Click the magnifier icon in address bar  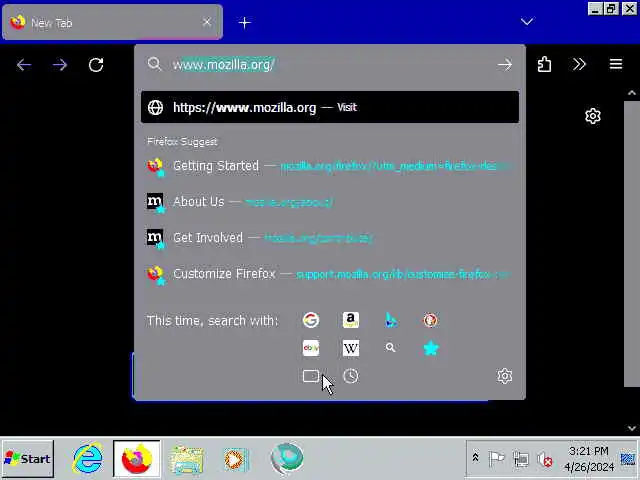[x=154, y=64]
